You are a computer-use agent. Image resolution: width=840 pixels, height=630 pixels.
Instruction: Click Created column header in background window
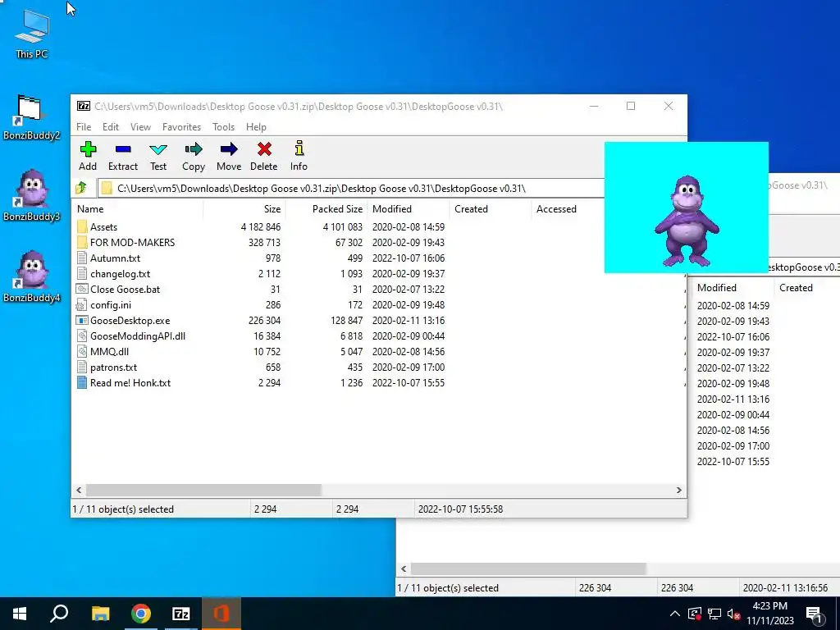796,288
